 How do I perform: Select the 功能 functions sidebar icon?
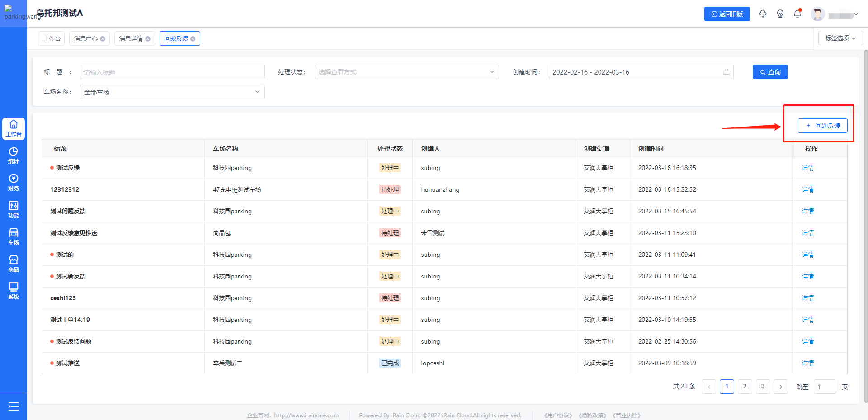(14, 209)
